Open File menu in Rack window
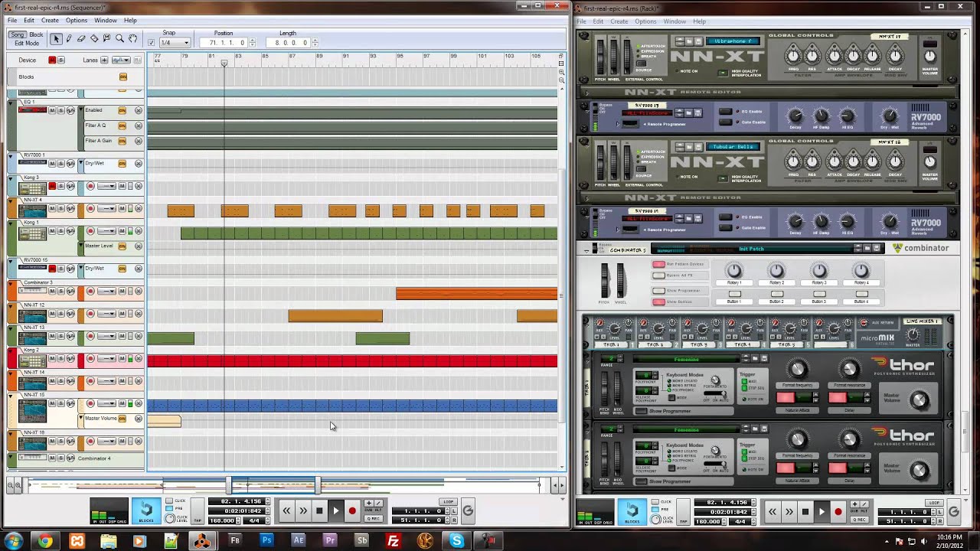 click(582, 21)
